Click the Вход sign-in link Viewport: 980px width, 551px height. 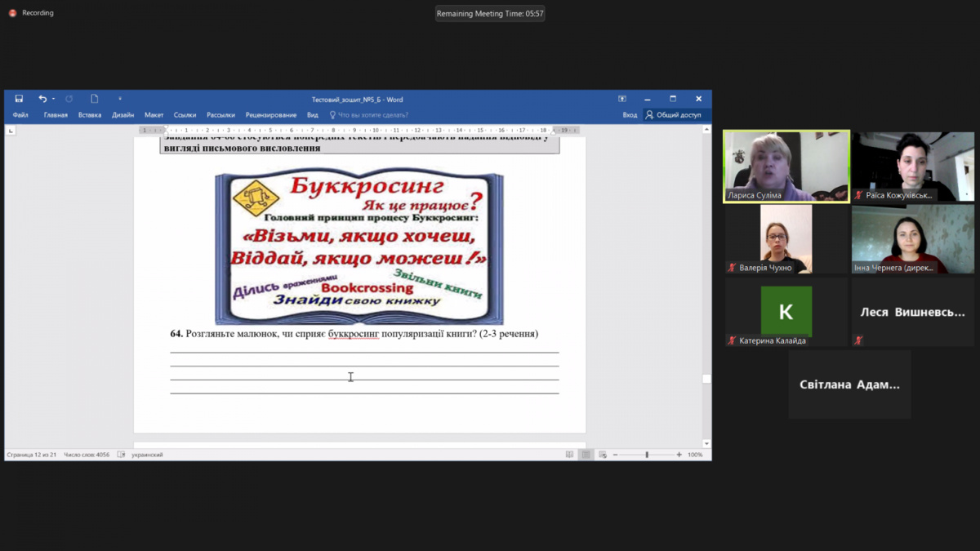(630, 115)
